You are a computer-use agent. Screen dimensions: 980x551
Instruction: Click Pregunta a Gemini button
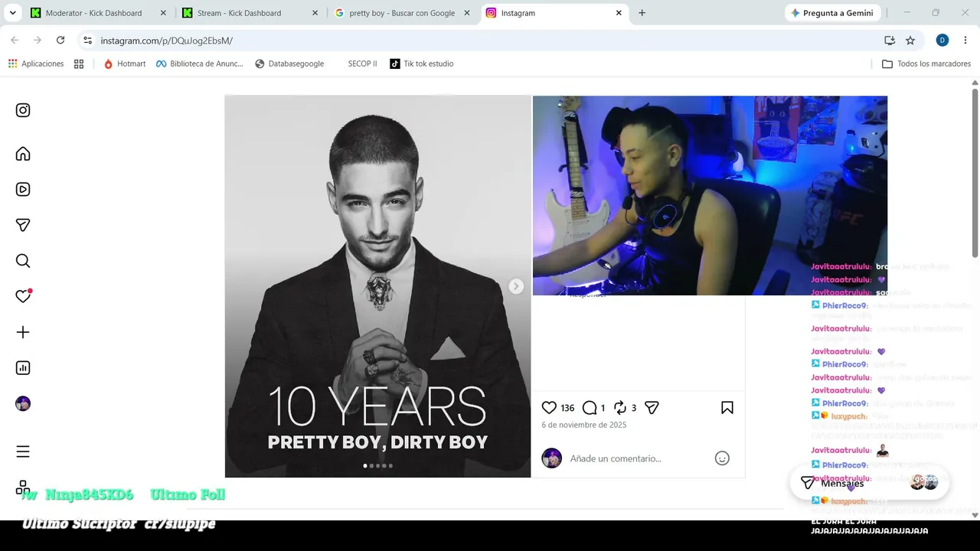pos(832,13)
